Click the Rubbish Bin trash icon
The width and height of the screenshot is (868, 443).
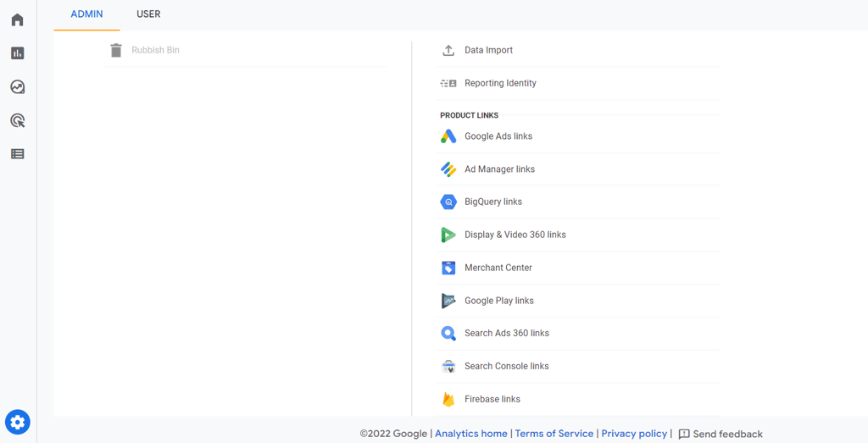(115, 50)
